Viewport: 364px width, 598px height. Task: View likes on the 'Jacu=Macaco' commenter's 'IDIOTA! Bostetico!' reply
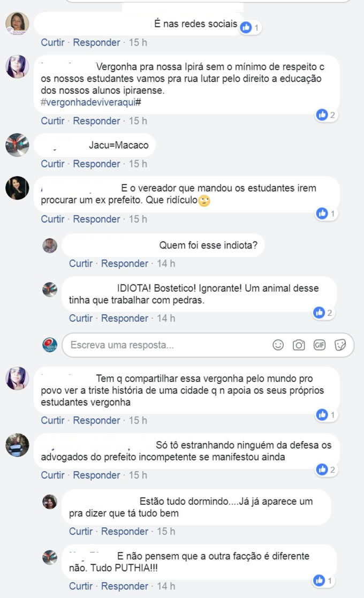tap(323, 313)
